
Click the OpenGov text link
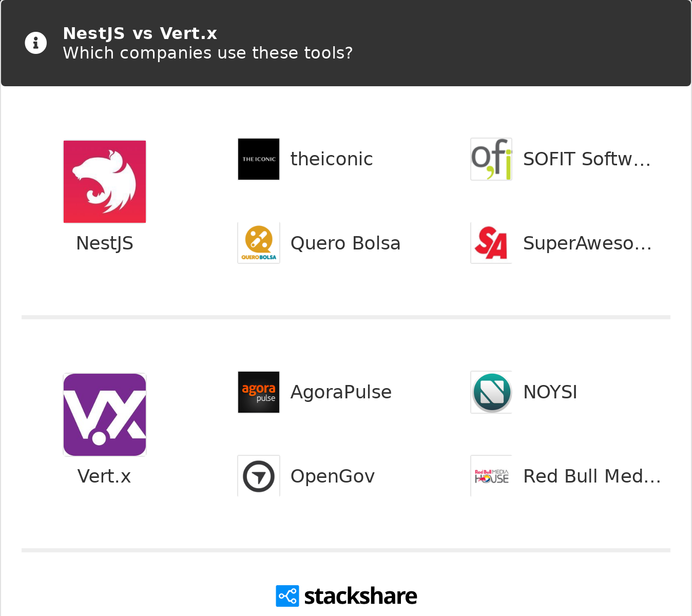point(332,476)
